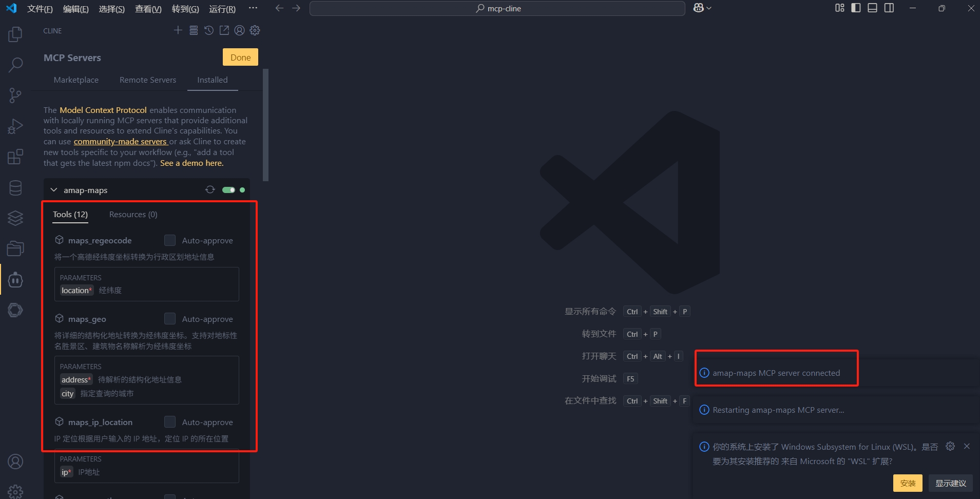Open the 文件(F) menu
The width and height of the screenshot is (980, 499).
(x=40, y=9)
